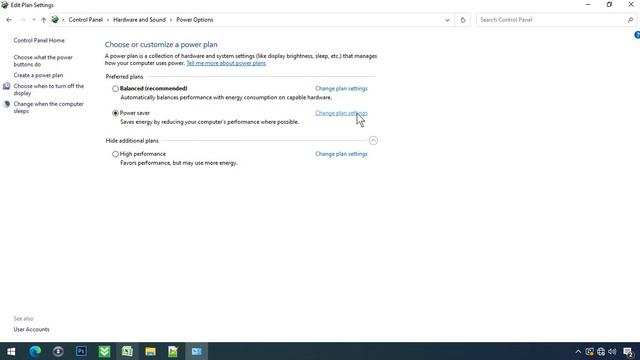Screen dimensions: 640x360
Task: Click the Choose or customize a power plan heading
Action: coord(161,44)
